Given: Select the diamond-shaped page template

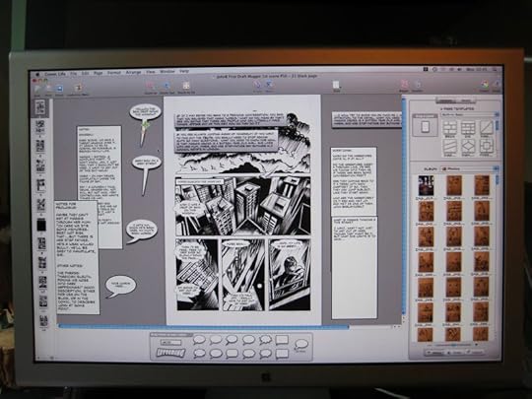Looking at the screenshot, I should (x=468, y=147).
